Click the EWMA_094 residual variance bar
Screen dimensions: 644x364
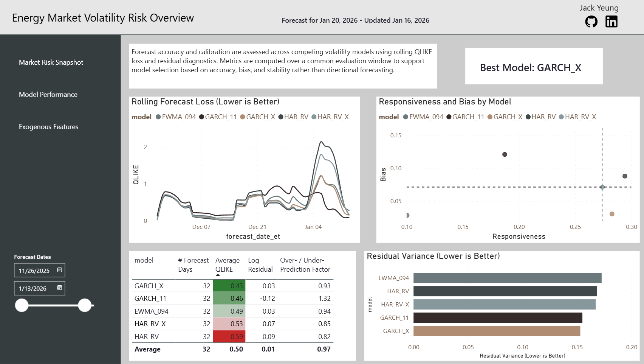coord(508,278)
